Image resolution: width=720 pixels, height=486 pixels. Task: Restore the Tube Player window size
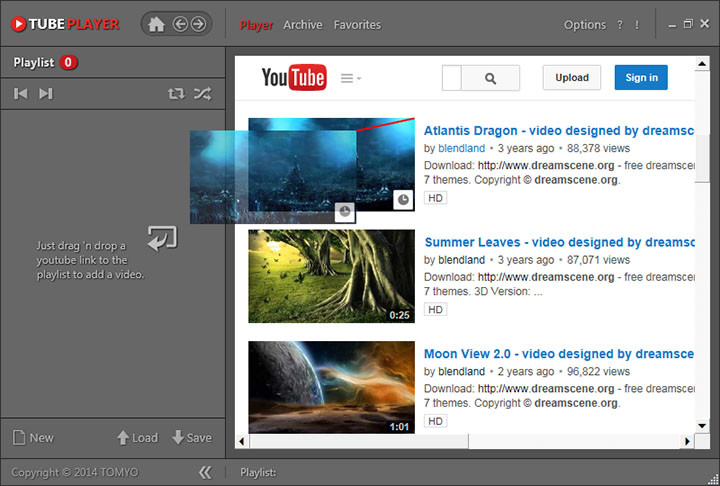[x=687, y=24]
